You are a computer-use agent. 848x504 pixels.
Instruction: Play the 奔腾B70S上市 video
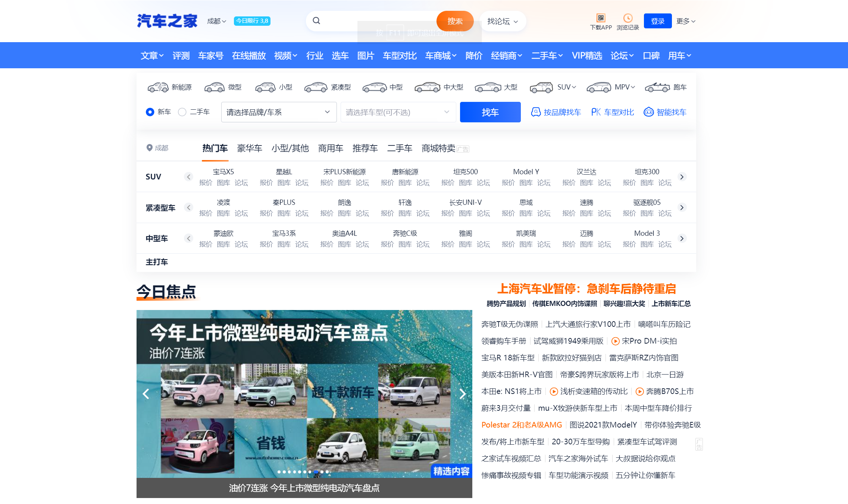[639, 391]
